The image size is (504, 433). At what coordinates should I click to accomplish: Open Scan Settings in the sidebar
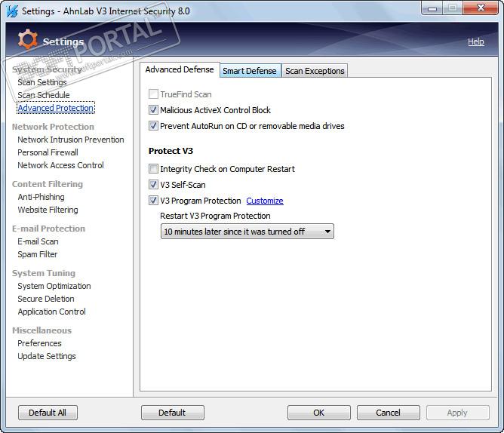(x=42, y=82)
